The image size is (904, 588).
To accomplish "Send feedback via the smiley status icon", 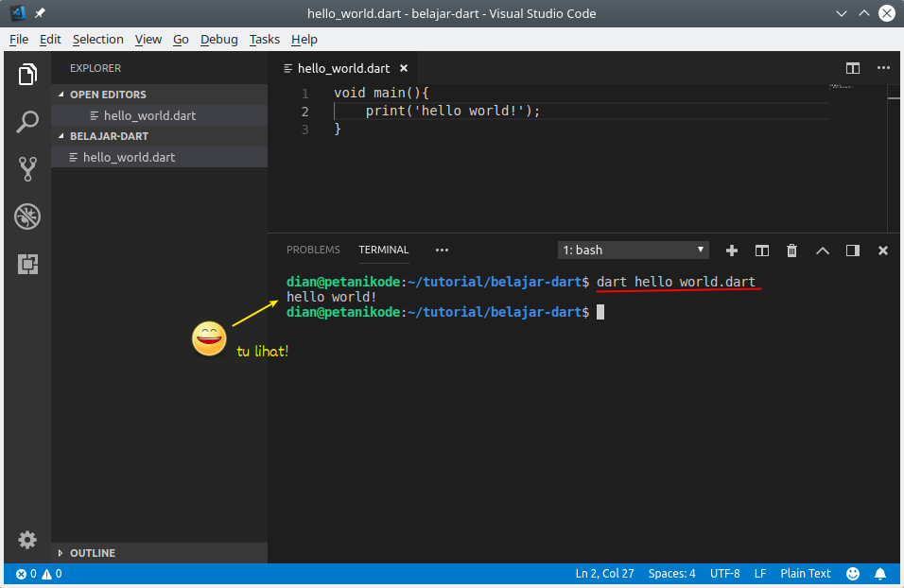I will pyautogui.click(x=853, y=573).
